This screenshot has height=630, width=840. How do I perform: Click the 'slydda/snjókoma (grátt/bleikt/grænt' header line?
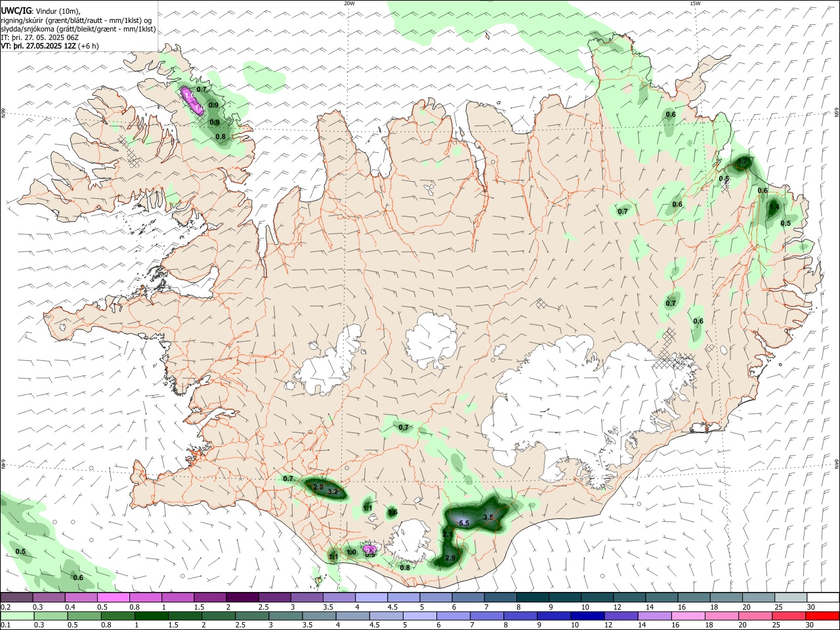[x=78, y=29]
